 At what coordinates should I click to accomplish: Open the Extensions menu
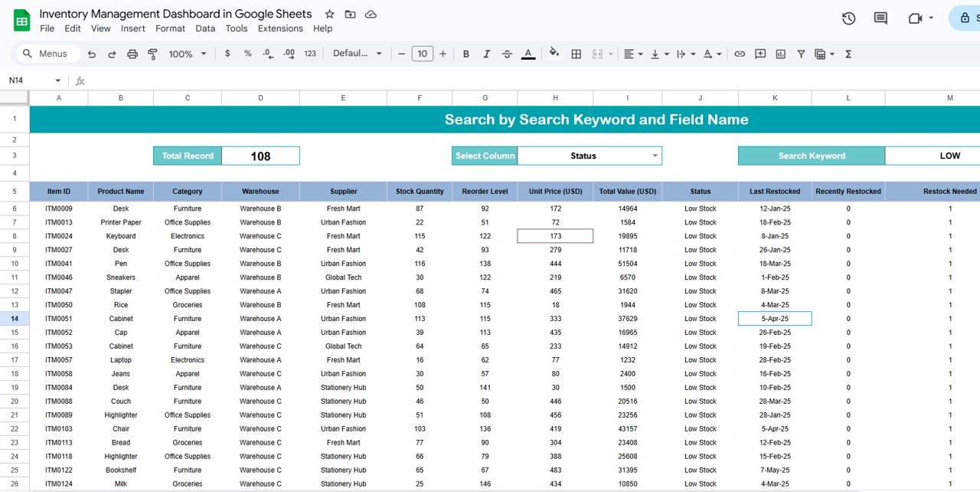point(280,28)
